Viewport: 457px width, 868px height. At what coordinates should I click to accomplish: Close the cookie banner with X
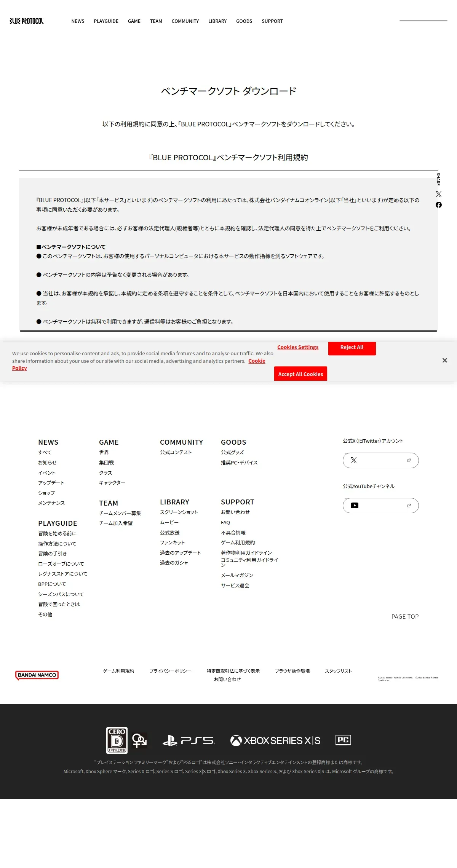click(x=444, y=360)
